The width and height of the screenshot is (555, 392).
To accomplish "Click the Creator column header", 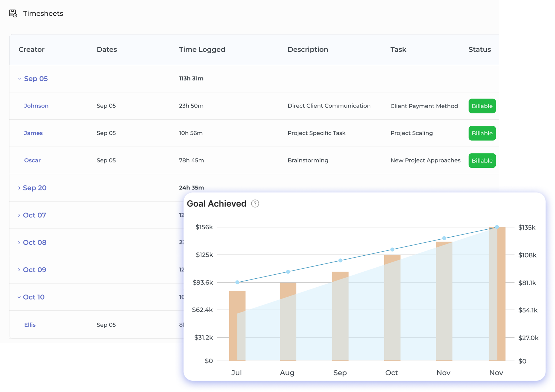I will coord(31,49).
